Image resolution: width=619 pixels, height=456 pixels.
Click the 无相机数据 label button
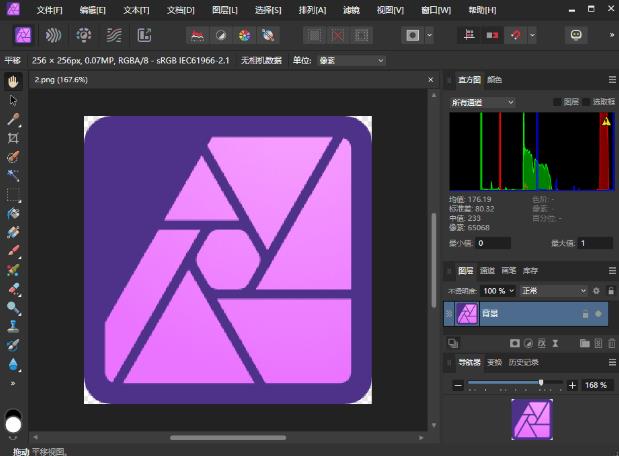(x=261, y=61)
